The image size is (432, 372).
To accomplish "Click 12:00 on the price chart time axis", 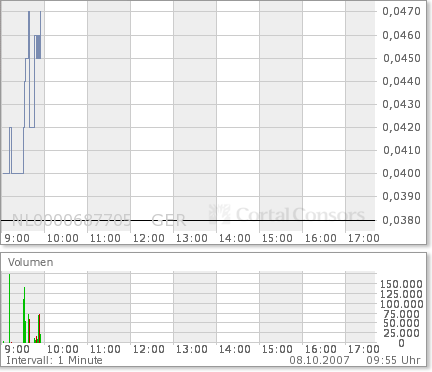I will pyautogui.click(x=149, y=239).
